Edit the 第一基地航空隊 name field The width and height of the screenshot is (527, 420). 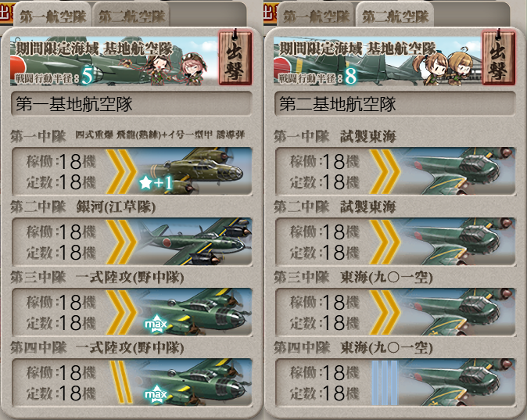tap(131, 104)
